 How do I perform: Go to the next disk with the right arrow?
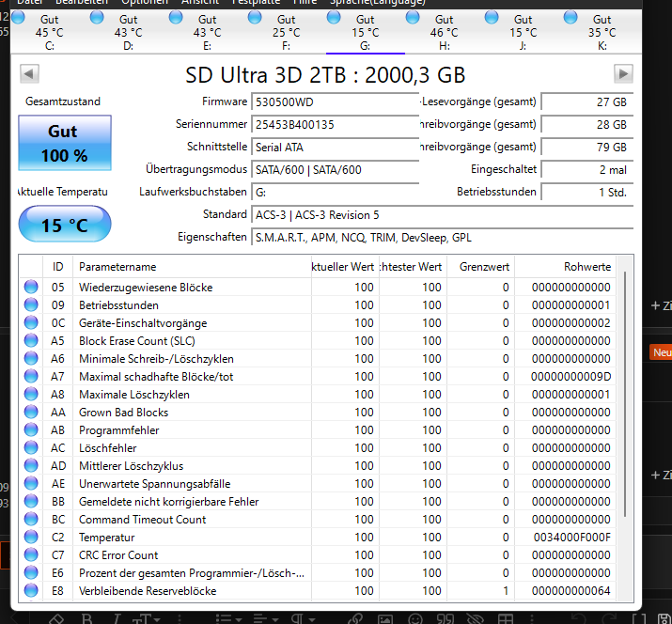coord(623,73)
